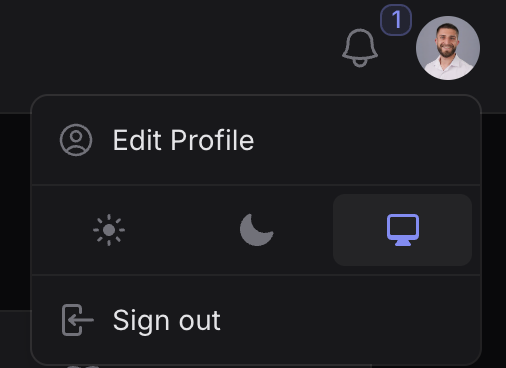Click the Sign out text label
The width and height of the screenshot is (506, 368).
pyautogui.click(x=167, y=321)
